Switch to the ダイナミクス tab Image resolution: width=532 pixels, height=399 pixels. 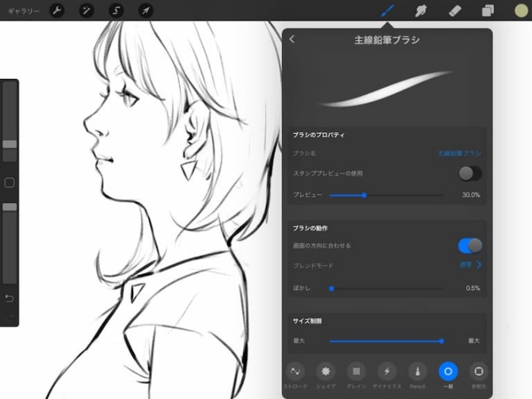click(x=387, y=375)
